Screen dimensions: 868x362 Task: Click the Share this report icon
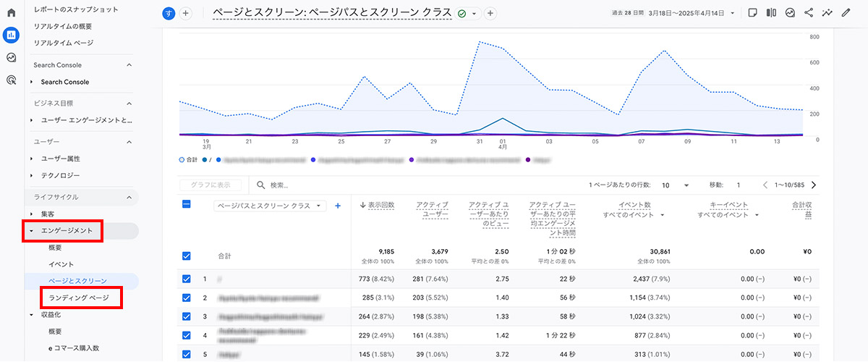(809, 13)
